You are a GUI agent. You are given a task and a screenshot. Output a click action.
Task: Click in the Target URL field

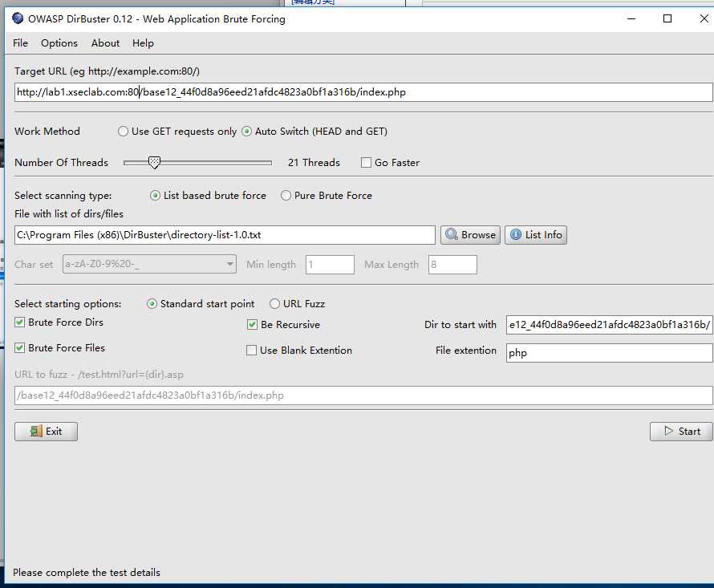coord(363,92)
